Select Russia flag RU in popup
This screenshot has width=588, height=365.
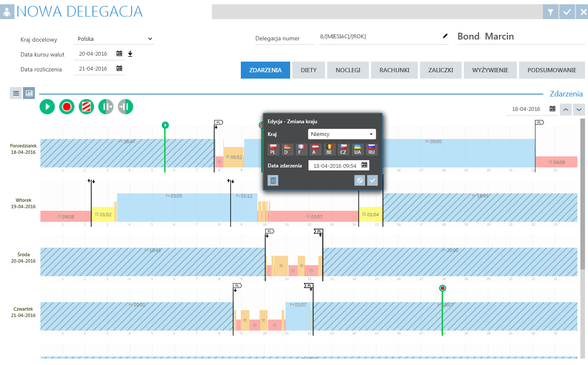pyautogui.click(x=372, y=149)
